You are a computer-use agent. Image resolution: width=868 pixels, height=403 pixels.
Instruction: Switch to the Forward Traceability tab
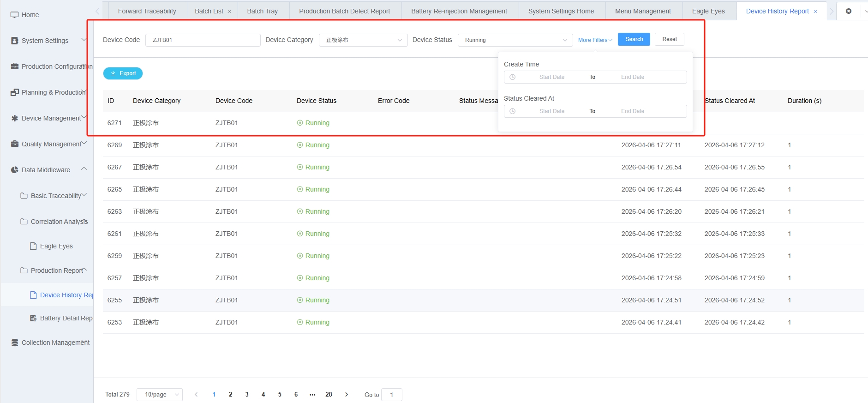coord(147,11)
